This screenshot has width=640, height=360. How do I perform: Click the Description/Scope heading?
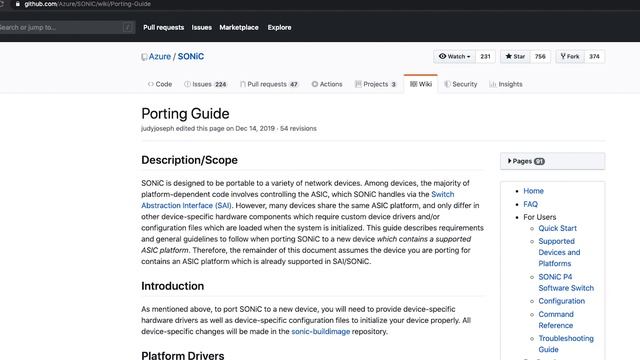click(189, 160)
